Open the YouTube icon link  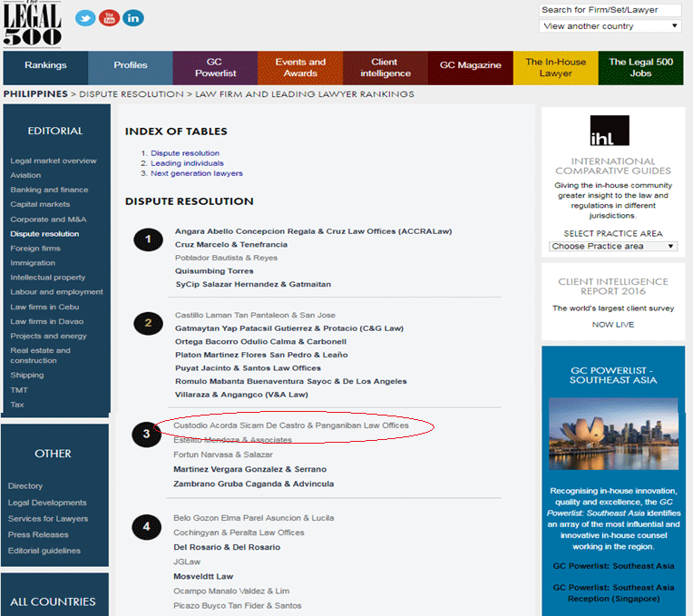pyautogui.click(x=110, y=18)
